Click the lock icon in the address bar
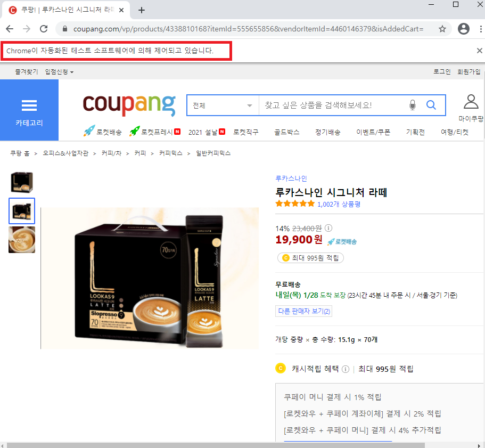This screenshot has width=485, height=448. pyautogui.click(x=64, y=29)
